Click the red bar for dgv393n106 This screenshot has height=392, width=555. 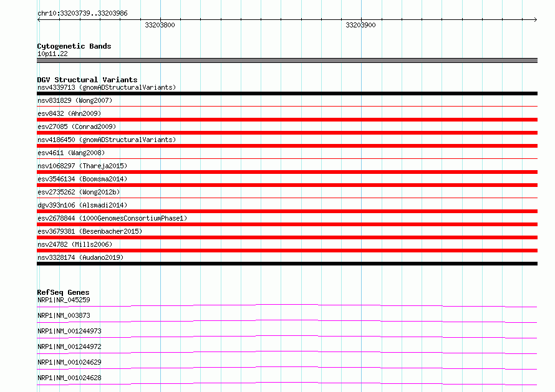click(x=287, y=211)
